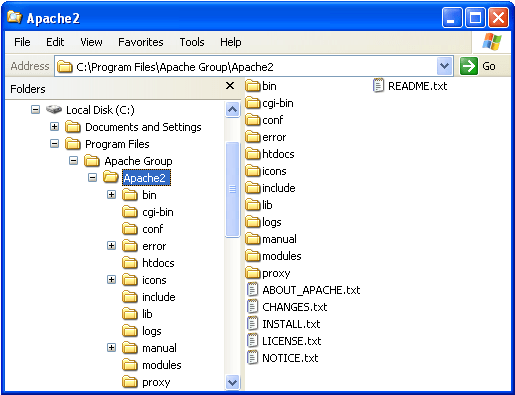Screen dimensions: 515x395
Task: Select the ABOUT_APACHE.txt file icon
Action: pos(253,289)
